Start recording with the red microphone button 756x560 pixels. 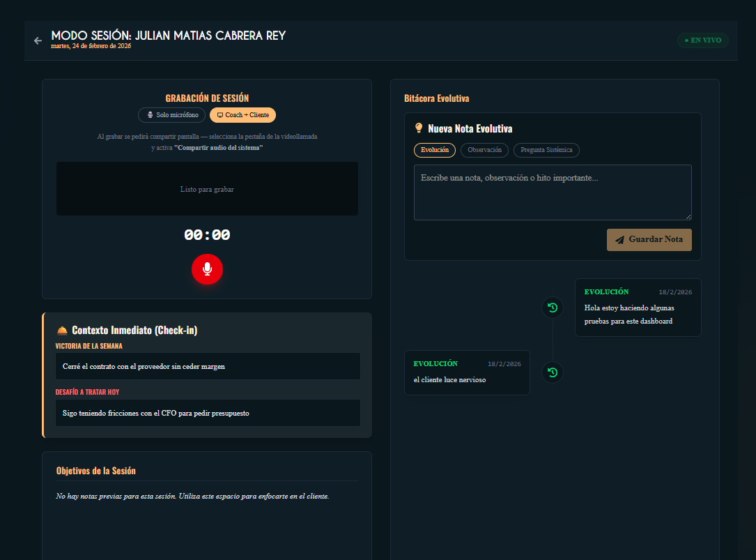click(x=207, y=269)
